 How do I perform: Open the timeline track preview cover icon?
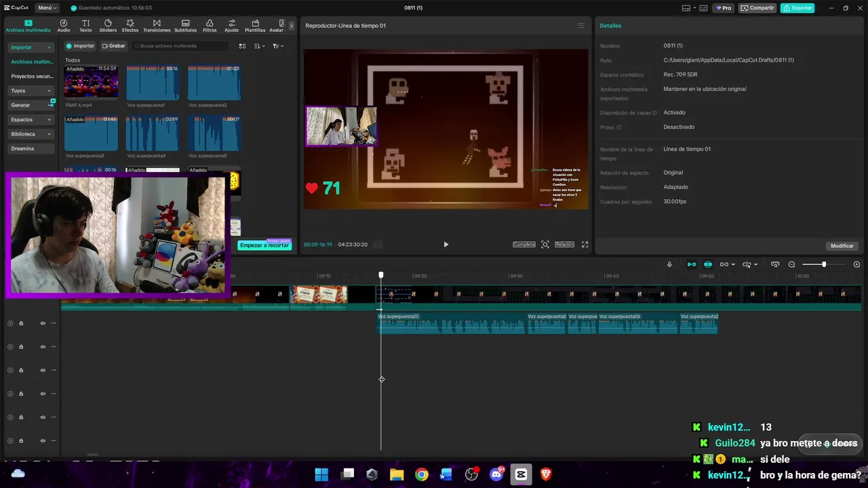pyautogui.click(x=775, y=264)
